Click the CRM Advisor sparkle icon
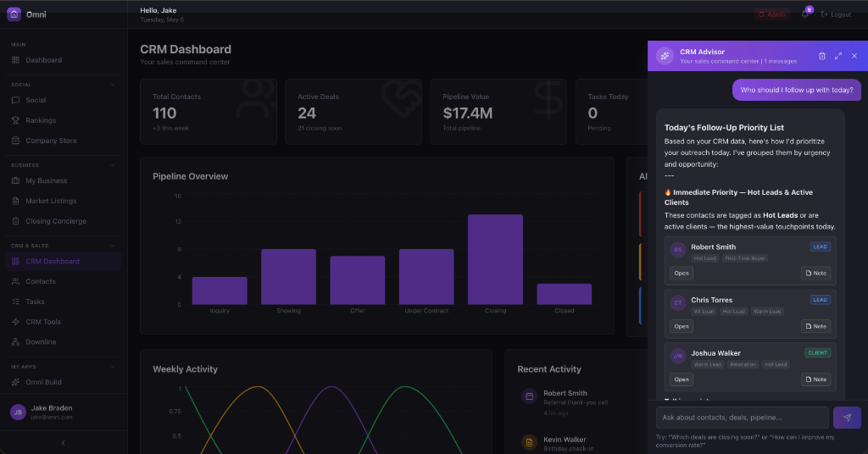This screenshot has height=454, width=868. click(x=665, y=56)
